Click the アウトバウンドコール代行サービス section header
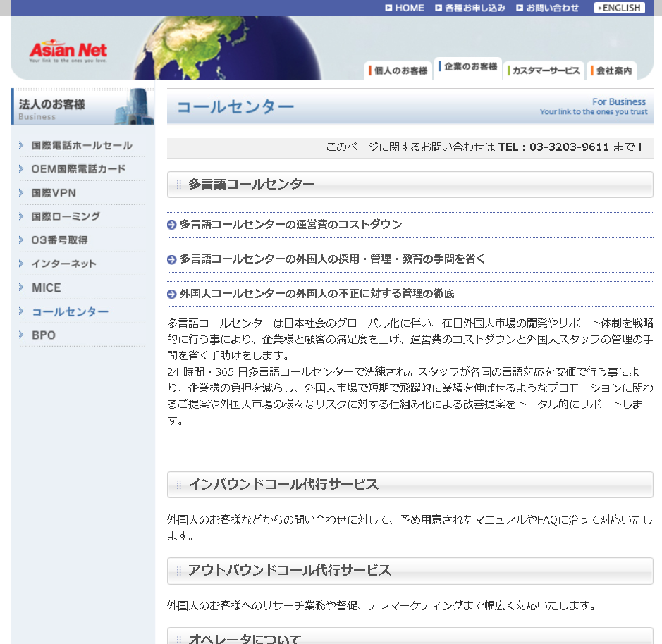The image size is (662, 644). [410, 571]
